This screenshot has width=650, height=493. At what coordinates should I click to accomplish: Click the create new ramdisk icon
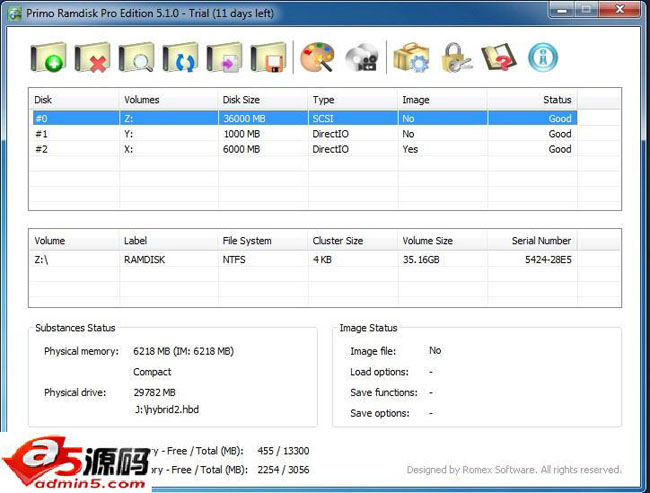point(49,57)
